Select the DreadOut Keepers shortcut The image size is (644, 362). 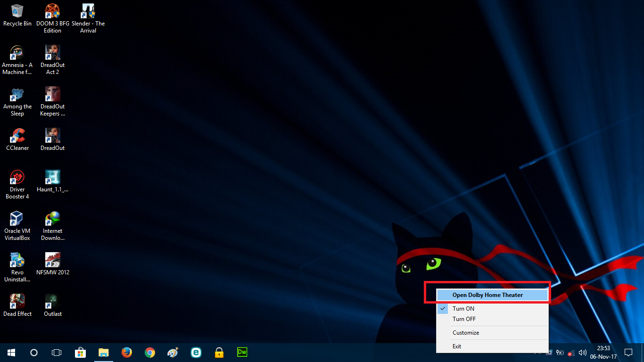[x=52, y=101]
